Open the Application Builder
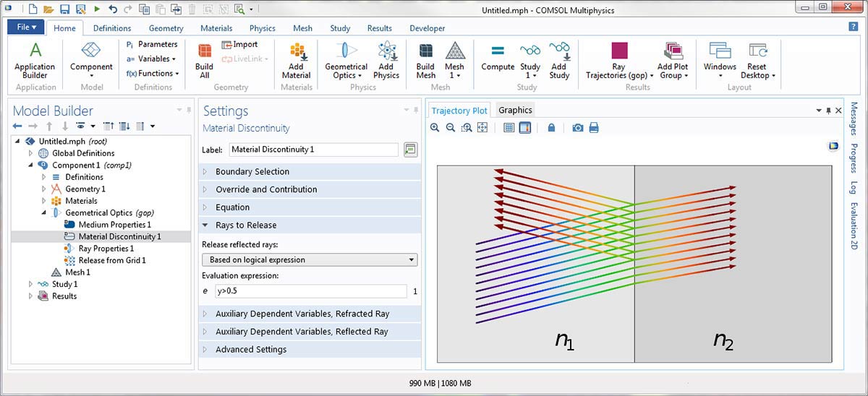The image size is (868, 396). coord(35,59)
